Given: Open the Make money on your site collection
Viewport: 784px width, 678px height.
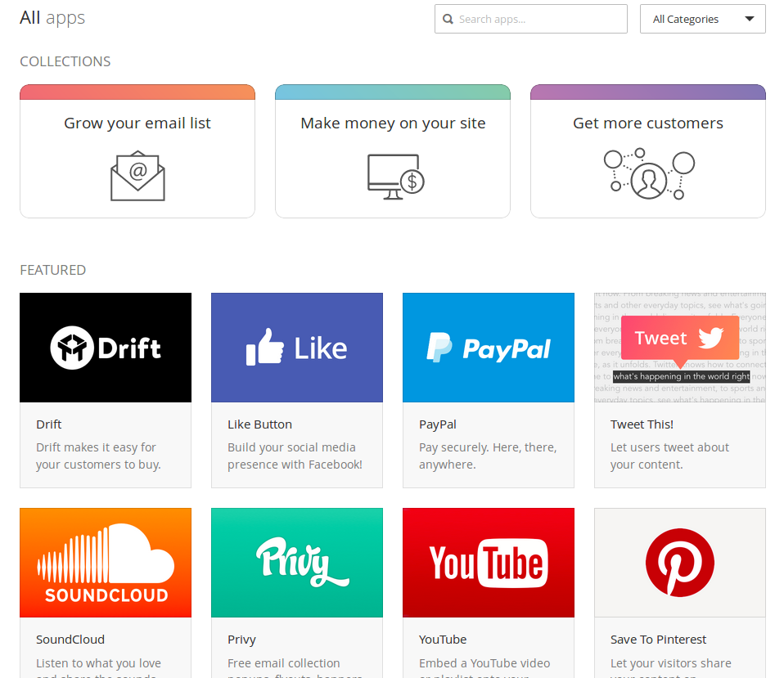Looking at the screenshot, I should coord(393,151).
